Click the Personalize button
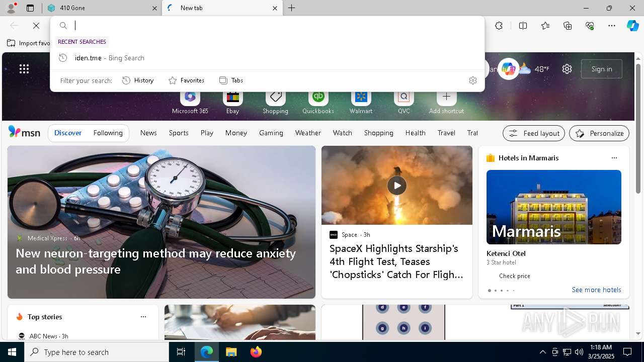644x362 pixels. [x=599, y=133]
